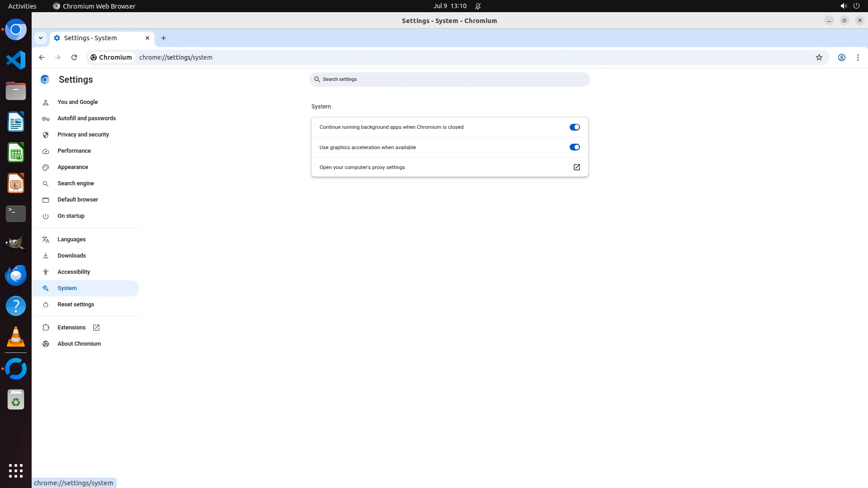Go to Reset settings page
Image resolution: width=868 pixels, height=488 pixels.
click(x=75, y=305)
